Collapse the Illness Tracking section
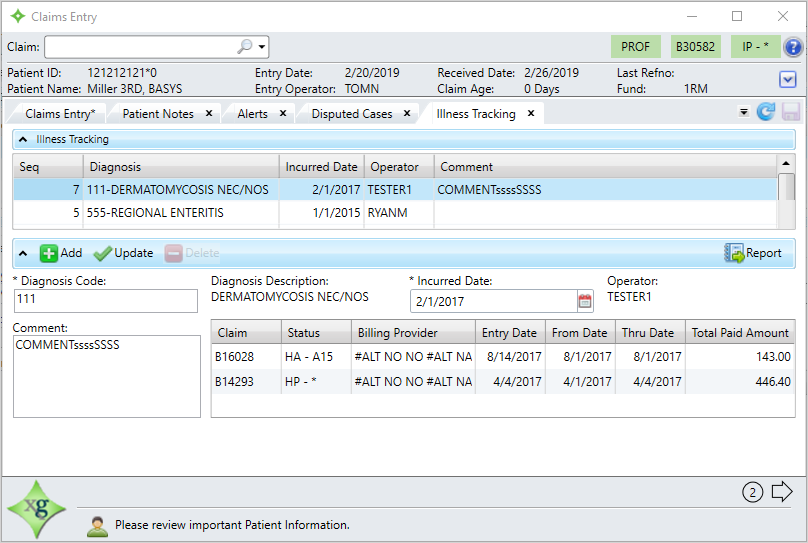 [23, 140]
